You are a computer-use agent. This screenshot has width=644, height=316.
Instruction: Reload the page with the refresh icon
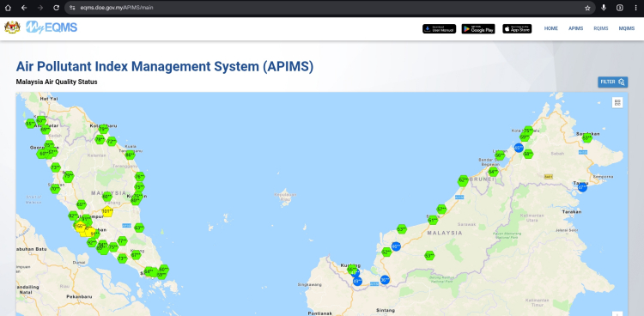[x=57, y=8]
